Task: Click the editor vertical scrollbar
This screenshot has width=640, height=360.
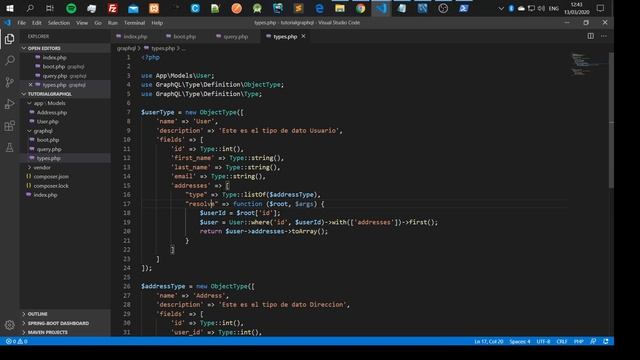Action: [611, 120]
